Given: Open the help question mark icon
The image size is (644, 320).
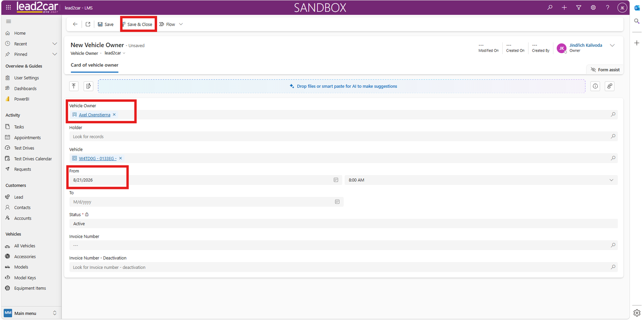Looking at the screenshot, I should click(x=608, y=7).
